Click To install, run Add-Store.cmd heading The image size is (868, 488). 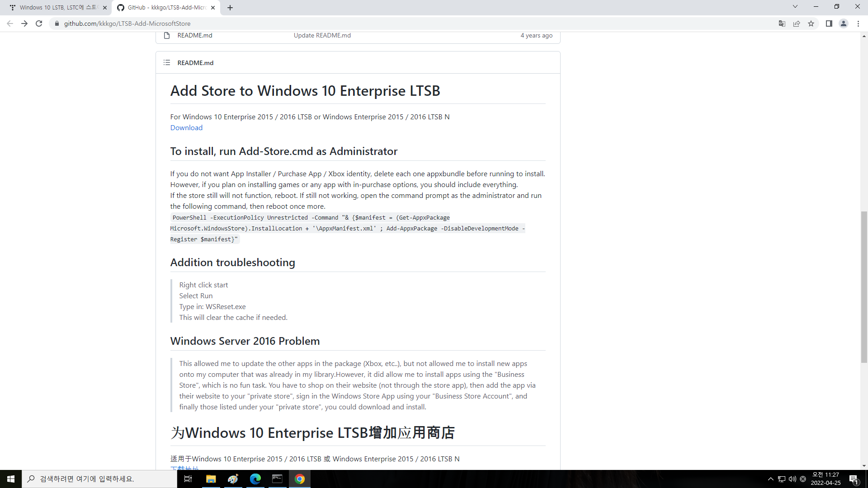click(x=283, y=151)
